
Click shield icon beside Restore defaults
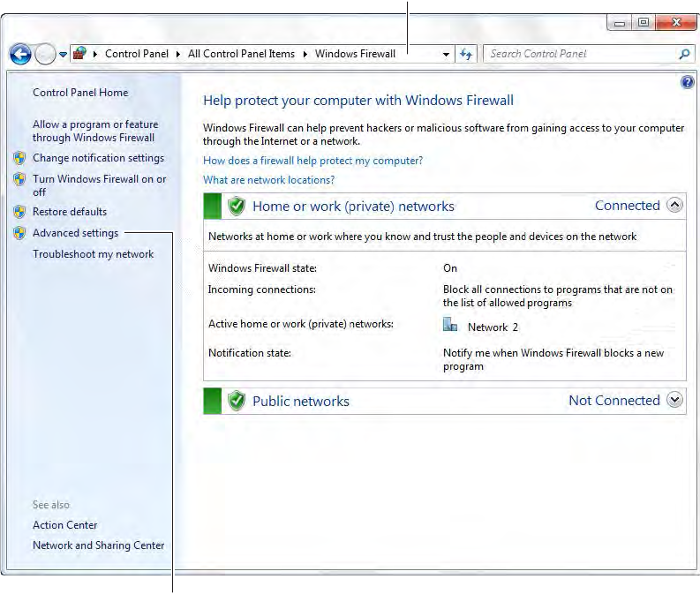pos(19,212)
